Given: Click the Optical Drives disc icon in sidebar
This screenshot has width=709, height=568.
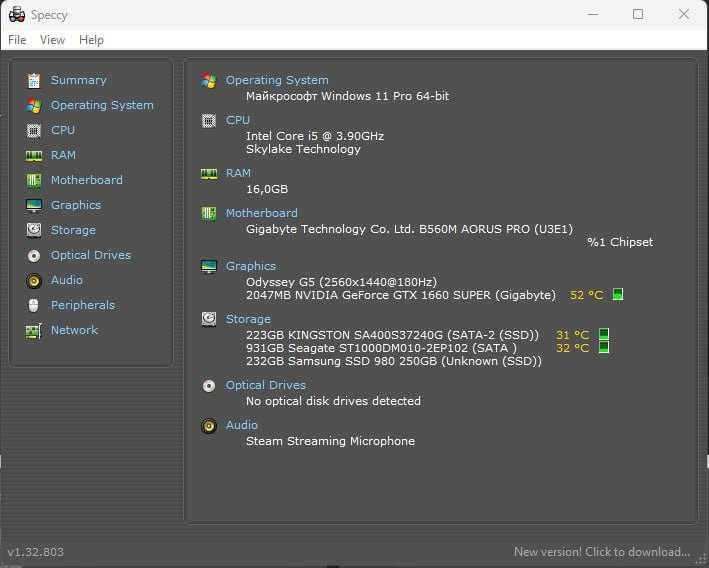Looking at the screenshot, I should click(x=34, y=256).
